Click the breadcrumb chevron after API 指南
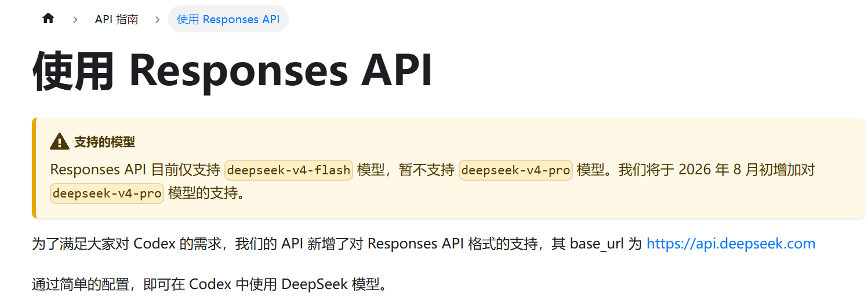868x300 pixels. (157, 19)
